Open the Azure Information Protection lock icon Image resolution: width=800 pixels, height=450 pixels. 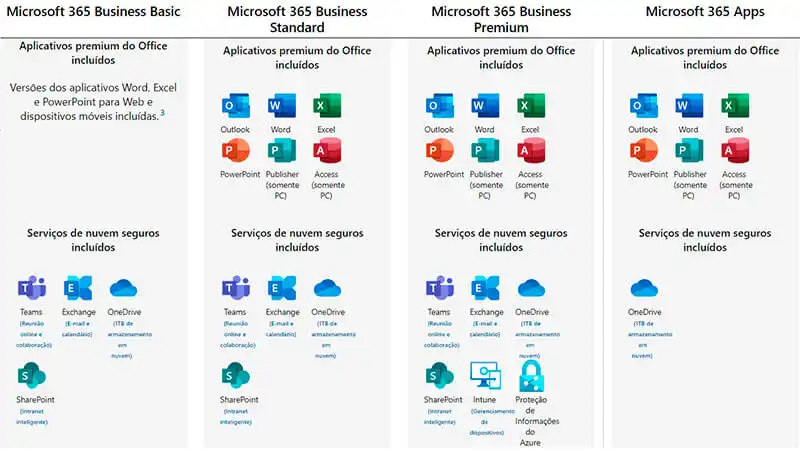[531, 376]
